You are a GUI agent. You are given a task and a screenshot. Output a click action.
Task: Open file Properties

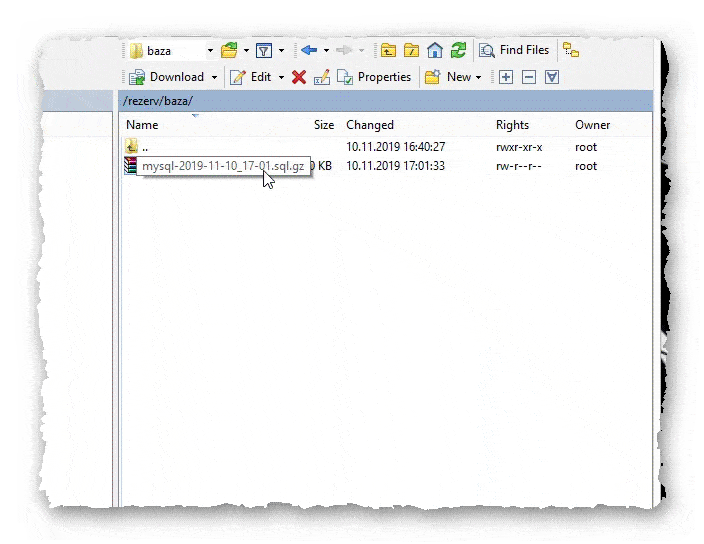point(374,77)
